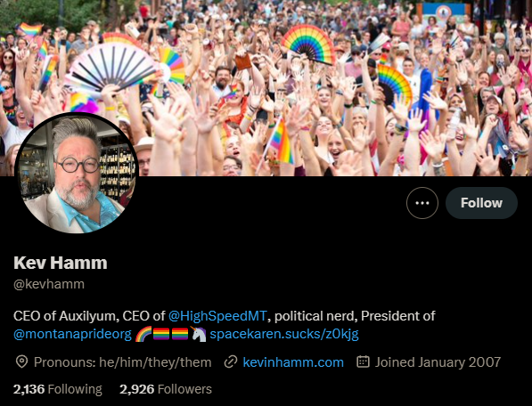View the pride crowd header banner image
Screen dimensions: 532x406
(x=266, y=88)
